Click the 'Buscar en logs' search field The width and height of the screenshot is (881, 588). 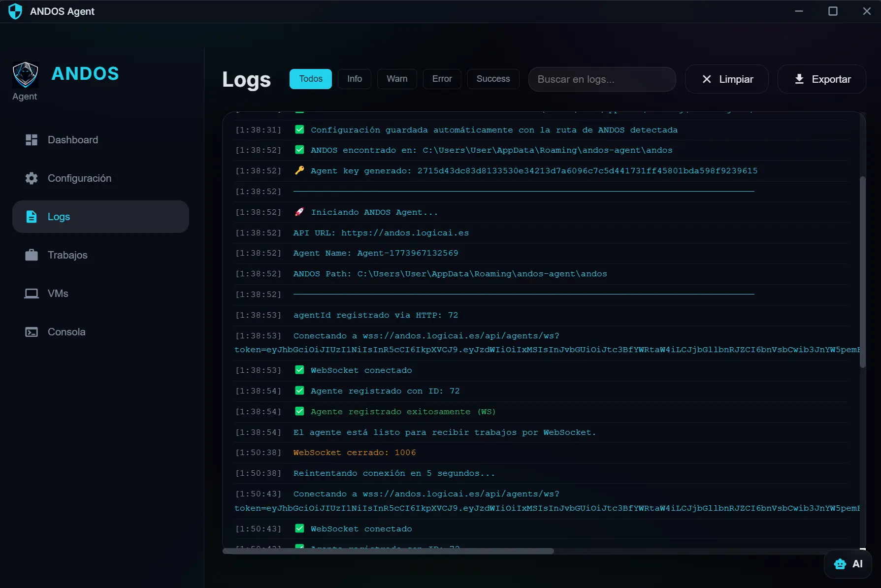click(602, 79)
